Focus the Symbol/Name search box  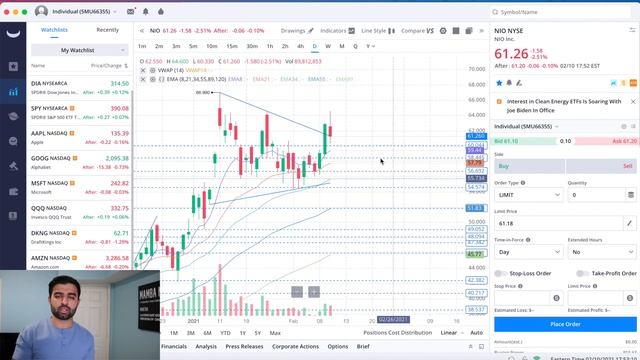pos(561,12)
